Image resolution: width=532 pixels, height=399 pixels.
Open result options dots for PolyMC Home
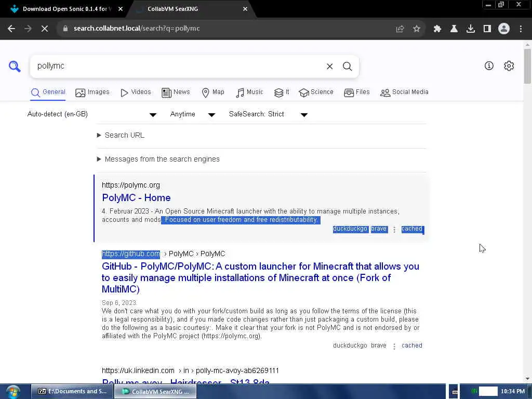pos(394,230)
